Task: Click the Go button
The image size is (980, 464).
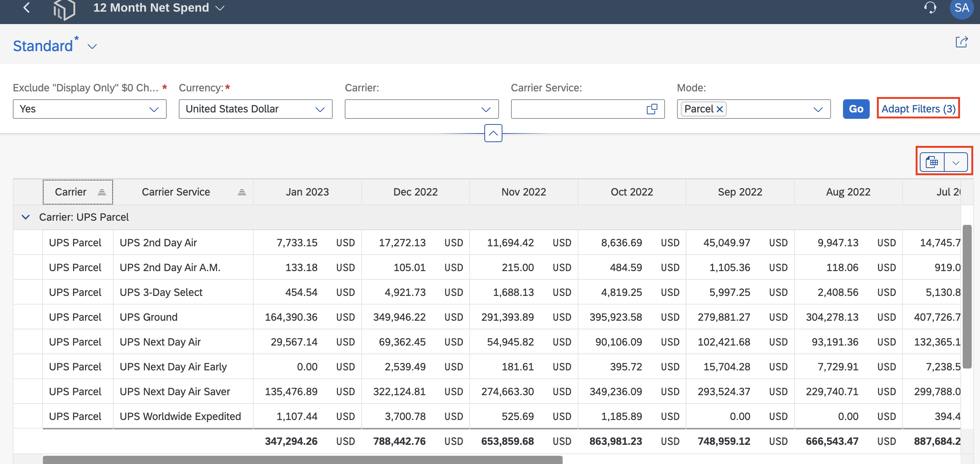Action: (856, 109)
